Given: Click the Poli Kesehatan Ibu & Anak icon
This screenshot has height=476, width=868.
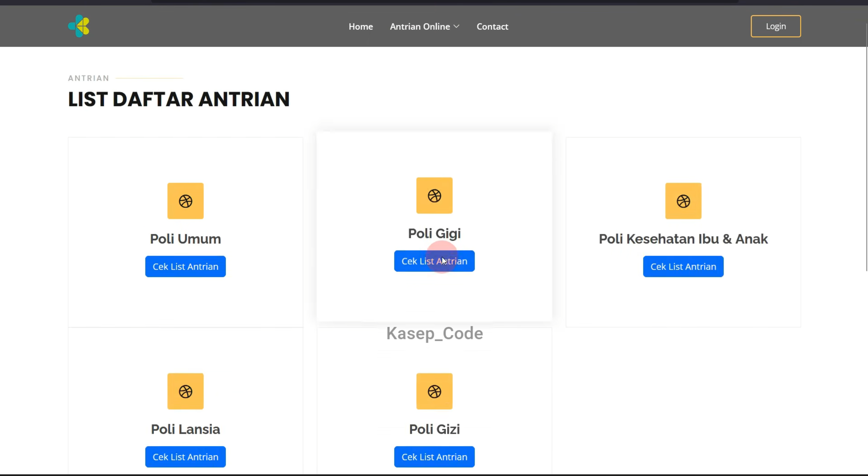Looking at the screenshot, I should [683, 201].
